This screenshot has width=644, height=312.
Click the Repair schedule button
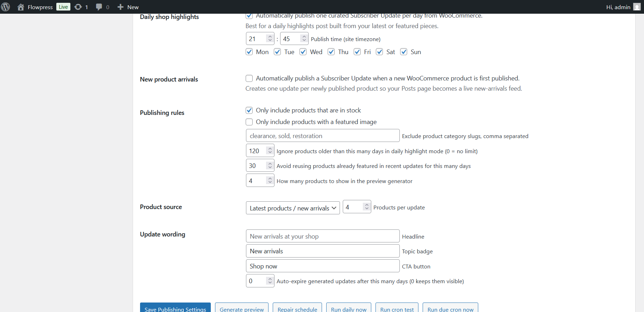point(297,308)
